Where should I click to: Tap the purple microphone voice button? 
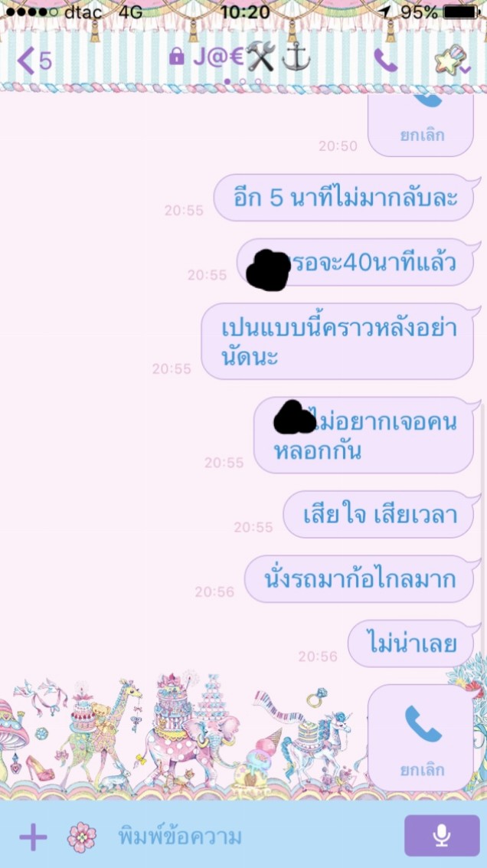(x=442, y=835)
